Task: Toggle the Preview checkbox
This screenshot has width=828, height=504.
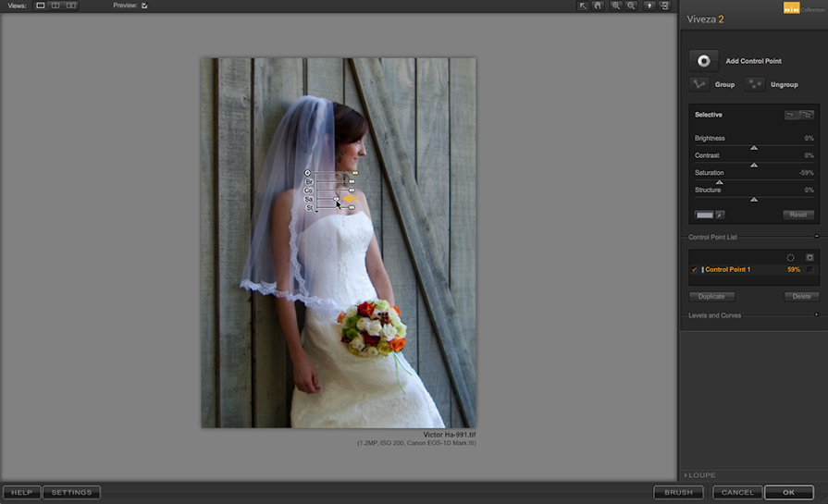Action: [x=144, y=6]
